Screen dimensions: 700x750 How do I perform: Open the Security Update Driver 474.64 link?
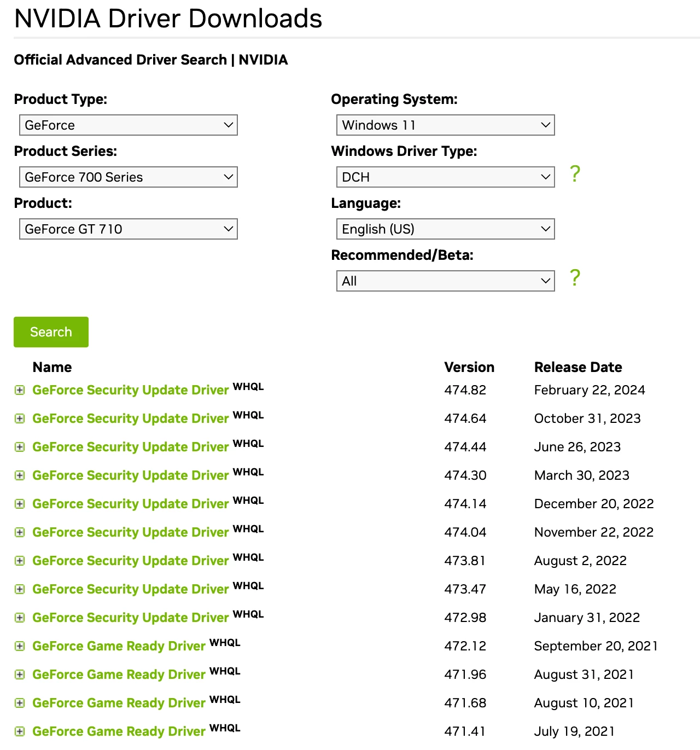coord(130,418)
